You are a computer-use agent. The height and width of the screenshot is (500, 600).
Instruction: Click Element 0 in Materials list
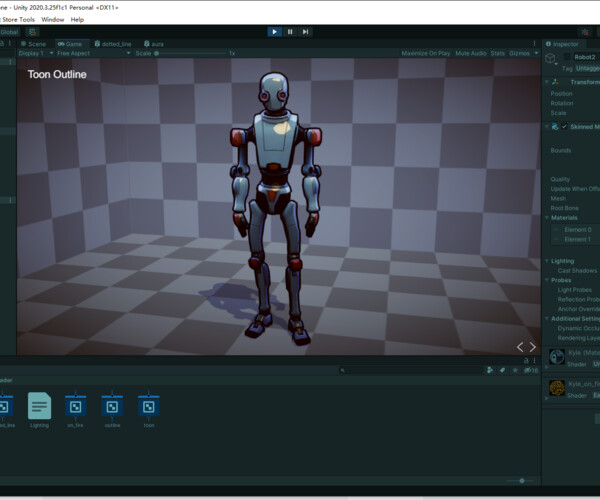[577, 230]
